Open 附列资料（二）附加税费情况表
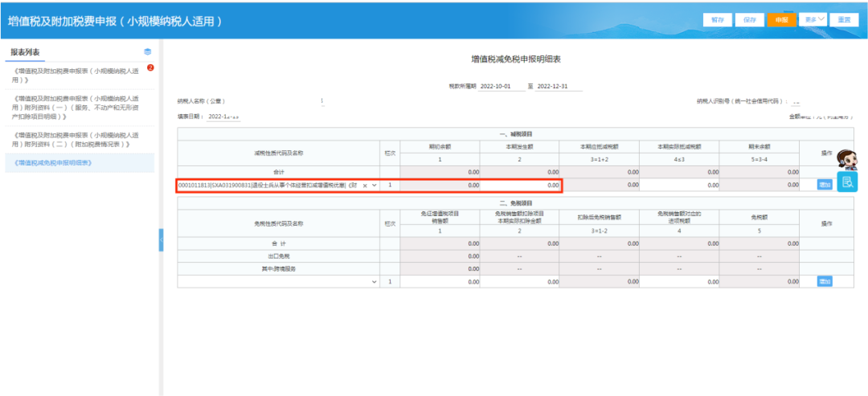Image resolution: width=868 pixels, height=396 pixels. pos(76,140)
